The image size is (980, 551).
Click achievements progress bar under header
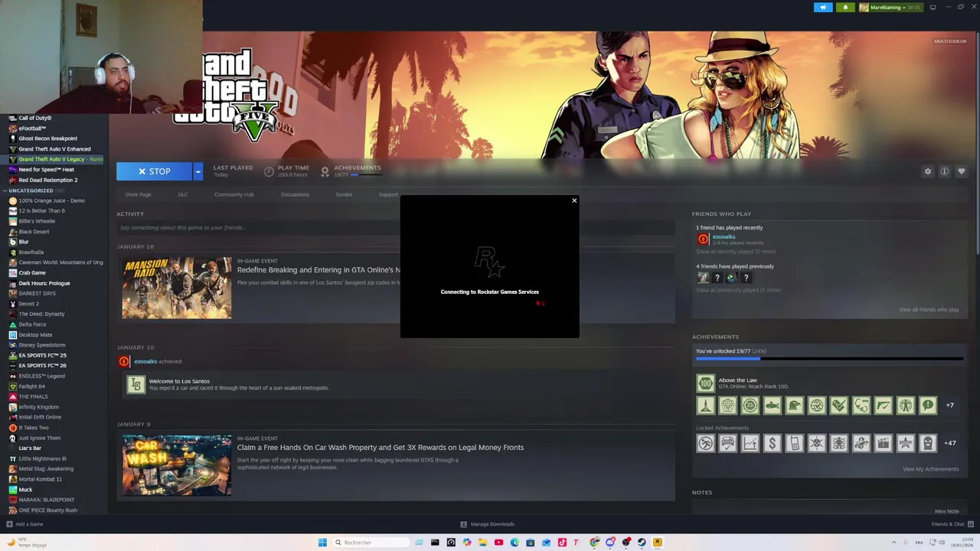pyautogui.click(x=366, y=174)
